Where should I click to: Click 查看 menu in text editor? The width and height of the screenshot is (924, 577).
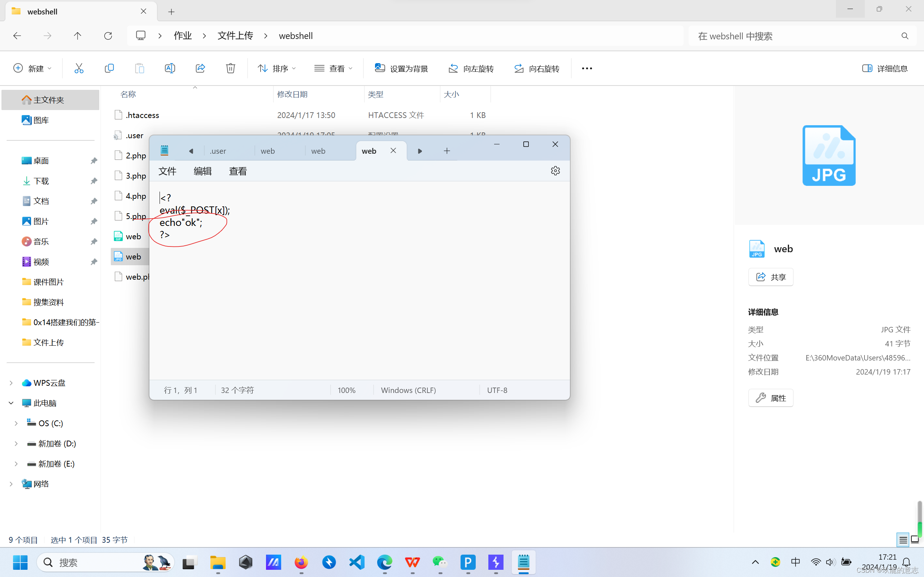237,171
